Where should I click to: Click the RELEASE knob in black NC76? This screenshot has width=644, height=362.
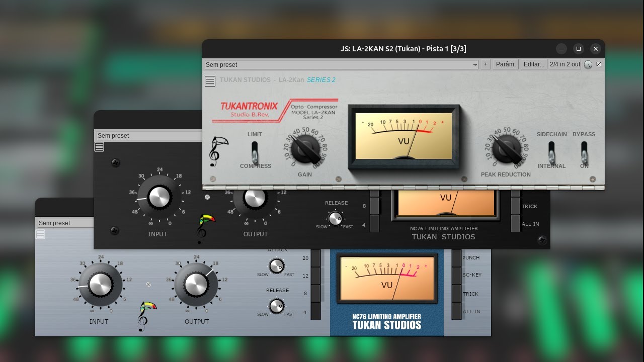pos(335,218)
